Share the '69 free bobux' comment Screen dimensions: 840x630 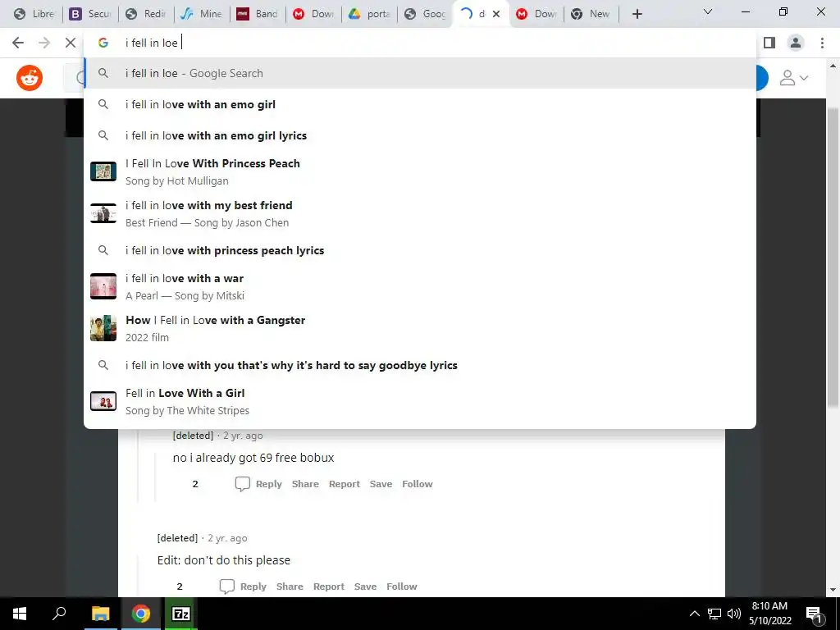pyautogui.click(x=305, y=484)
